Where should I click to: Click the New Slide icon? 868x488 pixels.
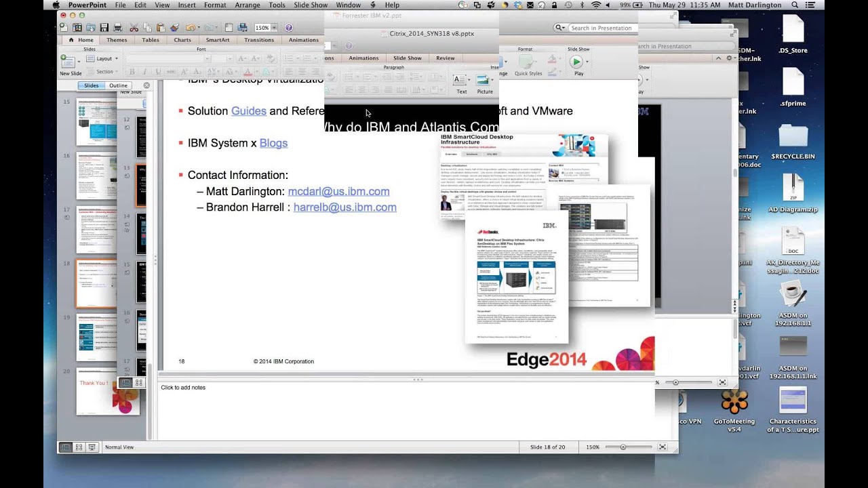[x=68, y=62]
